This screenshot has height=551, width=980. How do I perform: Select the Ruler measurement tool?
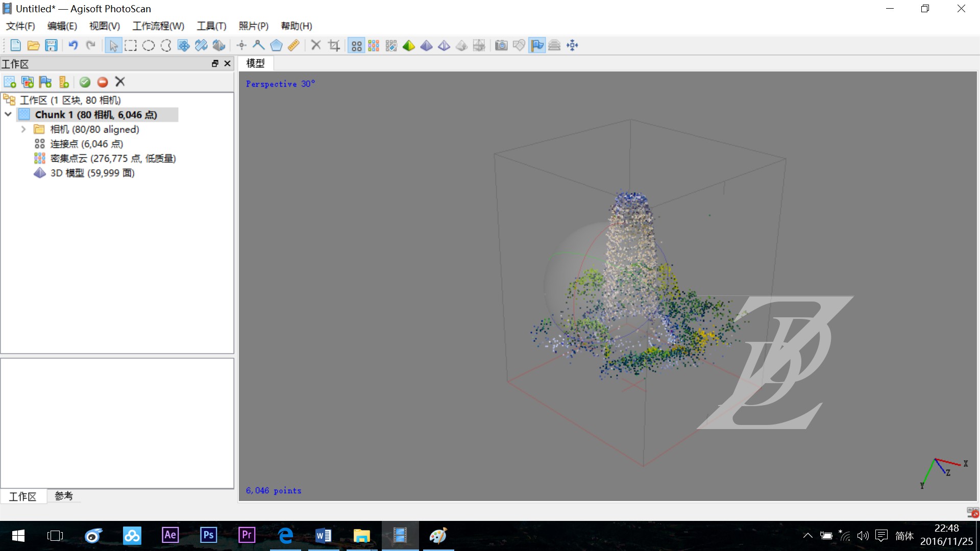pos(293,45)
